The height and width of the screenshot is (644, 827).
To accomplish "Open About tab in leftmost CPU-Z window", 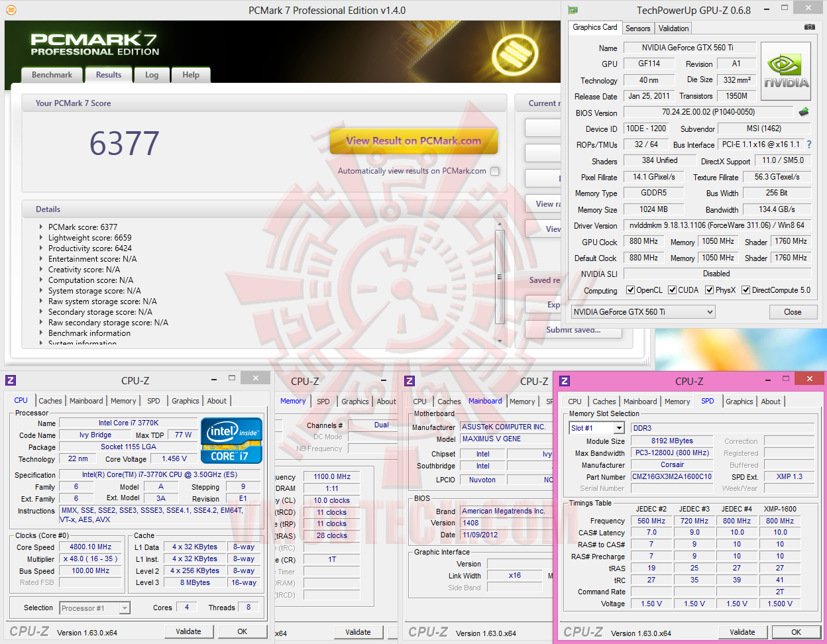I will coord(217,401).
